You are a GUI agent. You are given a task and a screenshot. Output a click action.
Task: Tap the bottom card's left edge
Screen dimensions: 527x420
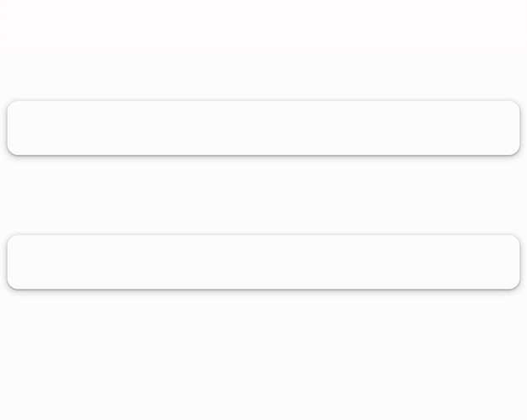tap(8, 262)
